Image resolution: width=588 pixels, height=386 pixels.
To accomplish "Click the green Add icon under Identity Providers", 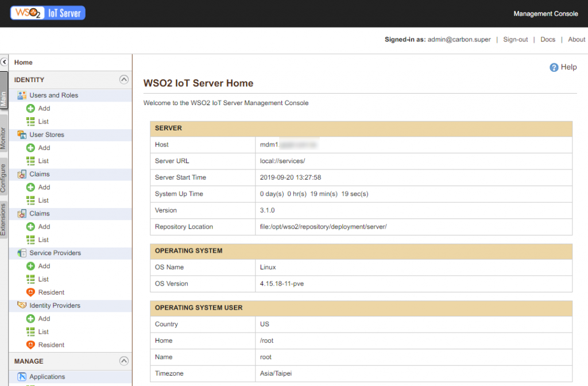I will tap(30, 318).
